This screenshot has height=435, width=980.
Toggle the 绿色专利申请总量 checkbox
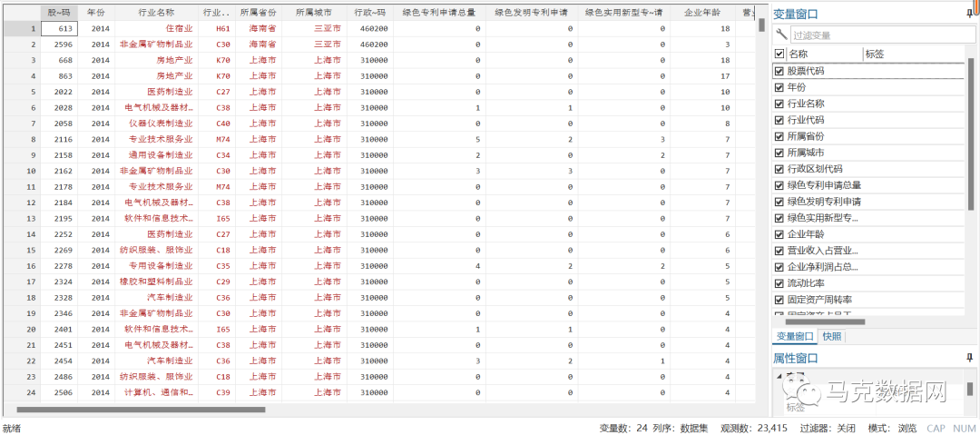point(779,185)
